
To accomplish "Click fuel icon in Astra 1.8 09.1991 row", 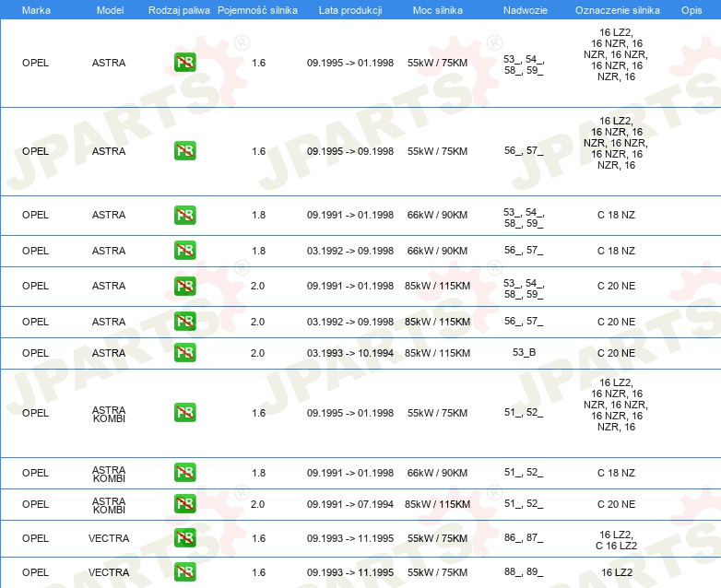I will pyautogui.click(x=184, y=215).
